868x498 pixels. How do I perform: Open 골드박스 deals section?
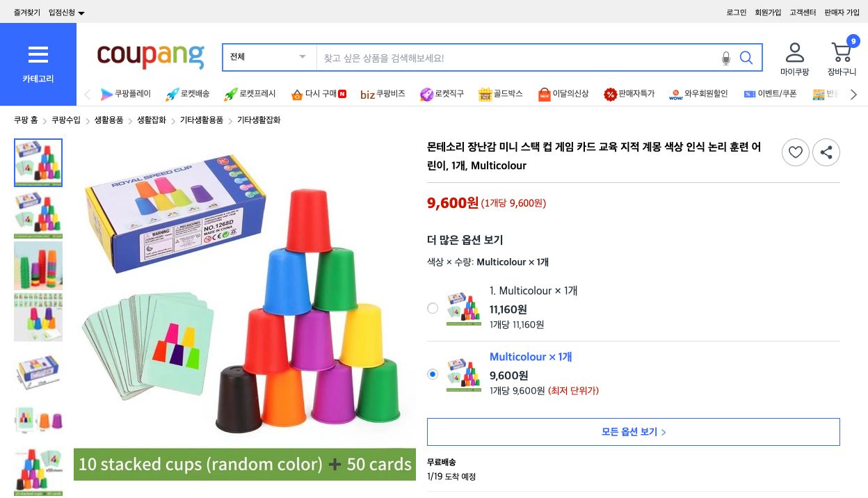coord(500,94)
